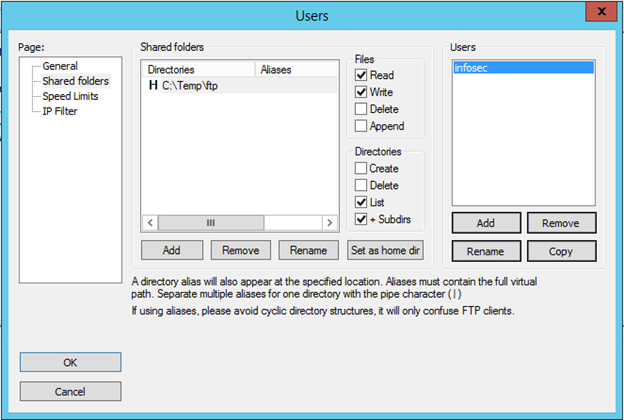This screenshot has height=420, width=624.
Task: Open the IP Filter page
Action: click(x=59, y=111)
